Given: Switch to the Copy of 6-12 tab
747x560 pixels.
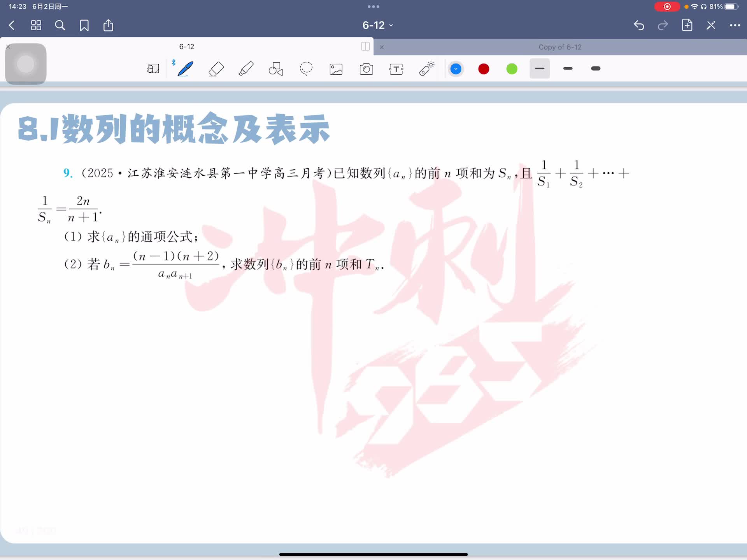Looking at the screenshot, I should tap(559, 47).
